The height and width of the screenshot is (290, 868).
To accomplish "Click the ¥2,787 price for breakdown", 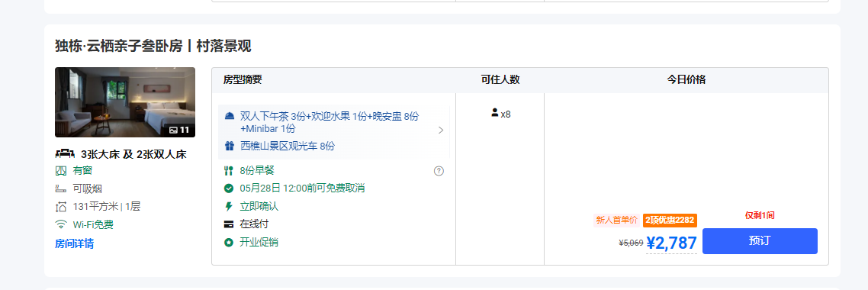I will click(671, 243).
